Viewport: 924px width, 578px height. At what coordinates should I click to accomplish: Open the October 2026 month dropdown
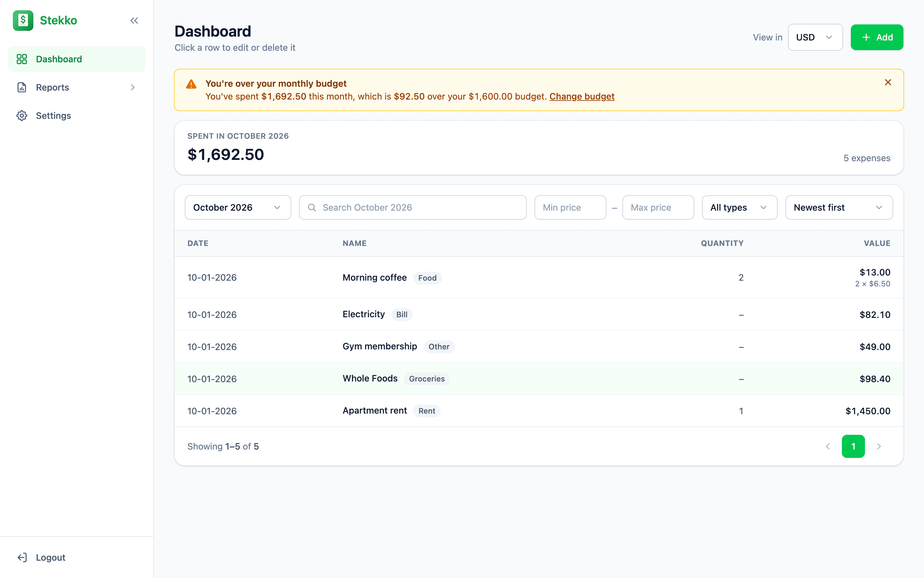coord(238,207)
